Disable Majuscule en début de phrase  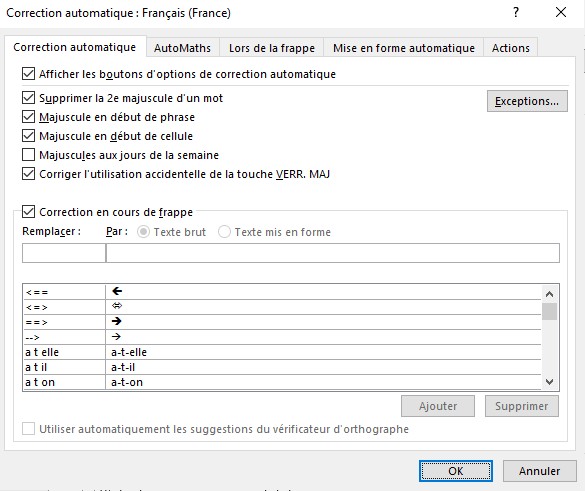click(x=28, y=117)
